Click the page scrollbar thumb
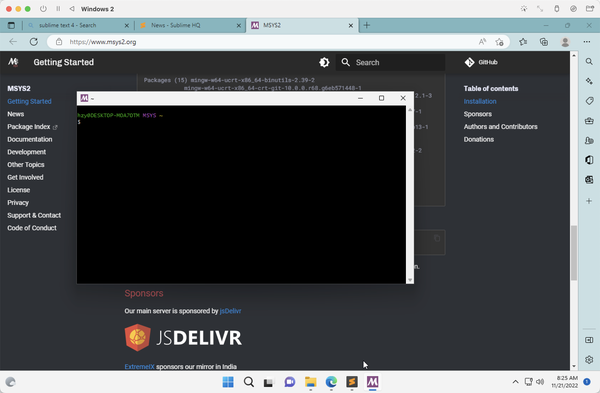Screen dimensions: 600x393 pyautogui.click(x=574, y=253)
